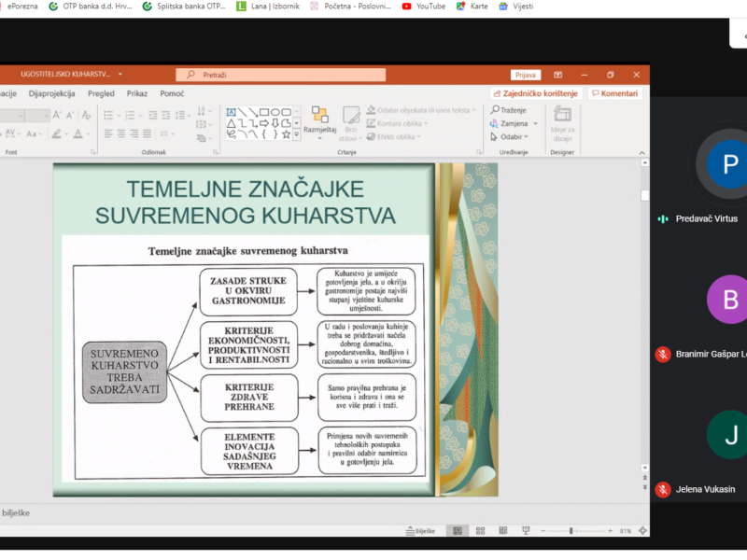747x560 pixels.
Task: Open the Početna - Poslovni bookmark
Action: pos(351,7)
